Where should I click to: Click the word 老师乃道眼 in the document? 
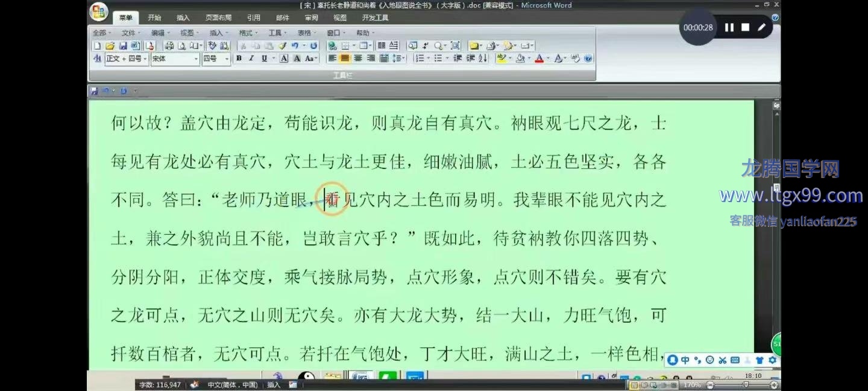pyautogui.click(x=265, y=200)
